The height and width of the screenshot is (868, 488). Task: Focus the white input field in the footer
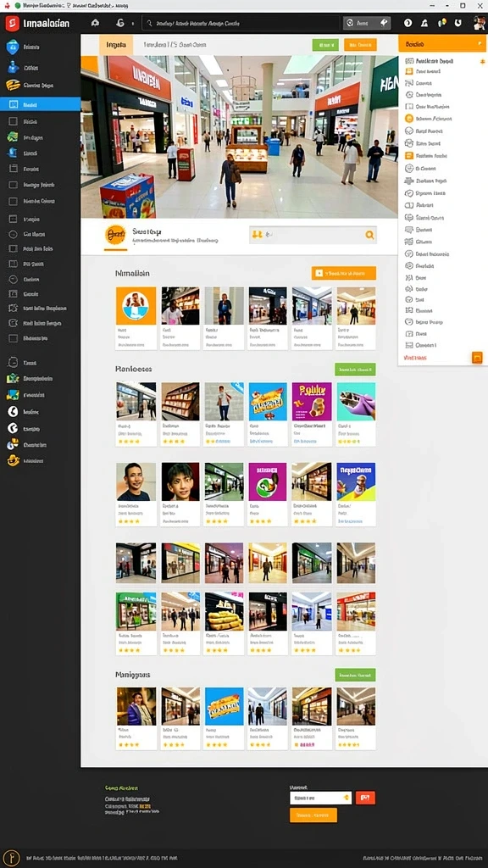[320, 798]
